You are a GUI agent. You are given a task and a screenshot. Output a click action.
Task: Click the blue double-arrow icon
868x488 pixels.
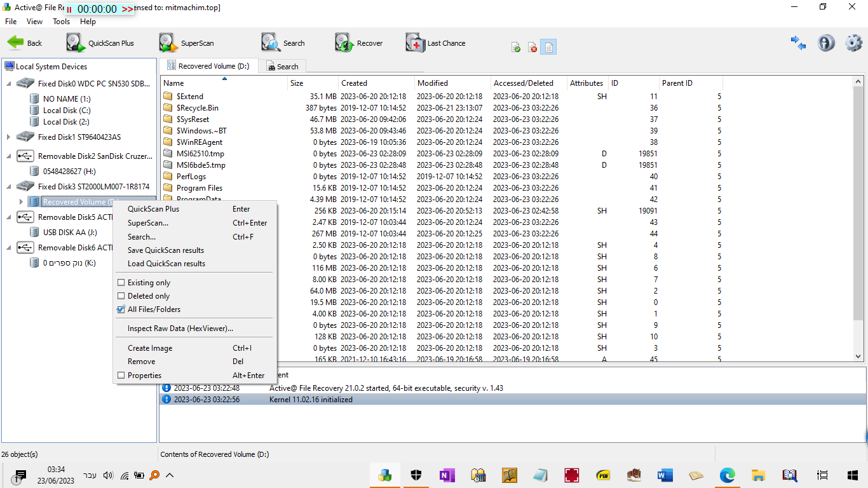coord(798,43)
